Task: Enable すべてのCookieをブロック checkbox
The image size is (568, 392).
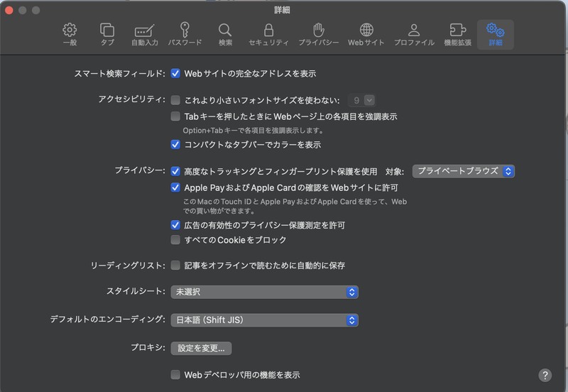Action: click(175, 240)
